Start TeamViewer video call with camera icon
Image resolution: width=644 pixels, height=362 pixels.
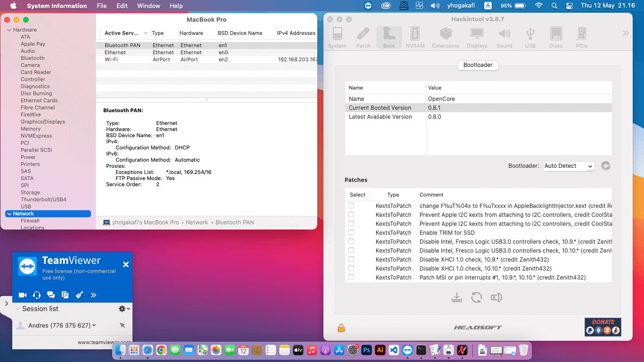[x=22, y=295]
